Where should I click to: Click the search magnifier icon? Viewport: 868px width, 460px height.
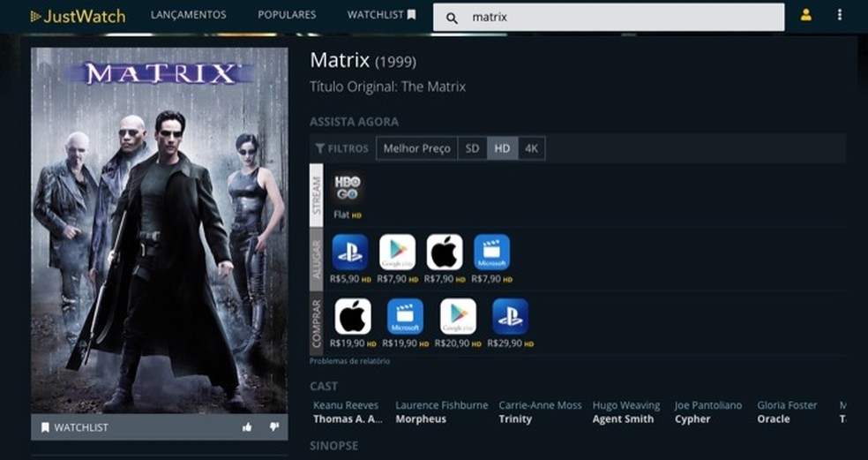tap(452, 19)
